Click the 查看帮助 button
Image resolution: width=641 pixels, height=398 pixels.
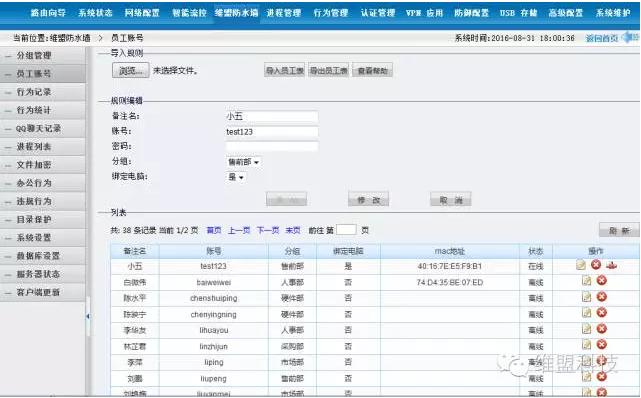(372, 70)
